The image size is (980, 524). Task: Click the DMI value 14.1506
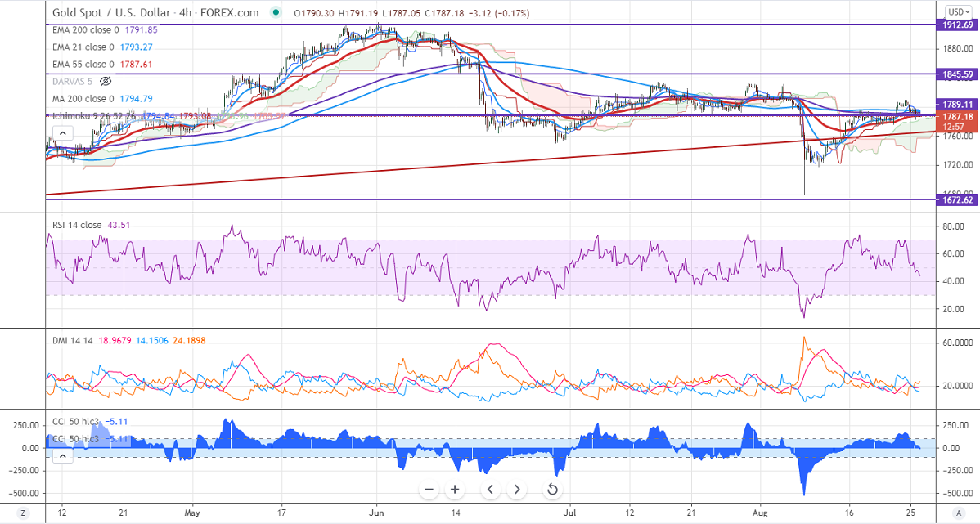151,340
